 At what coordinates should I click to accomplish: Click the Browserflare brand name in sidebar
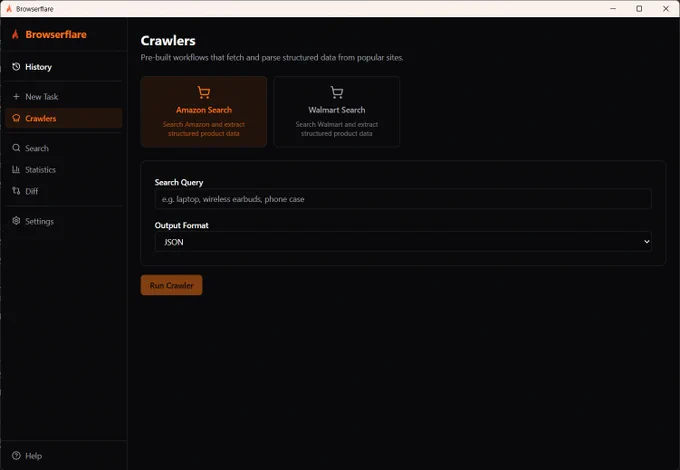tap(56, 34)
